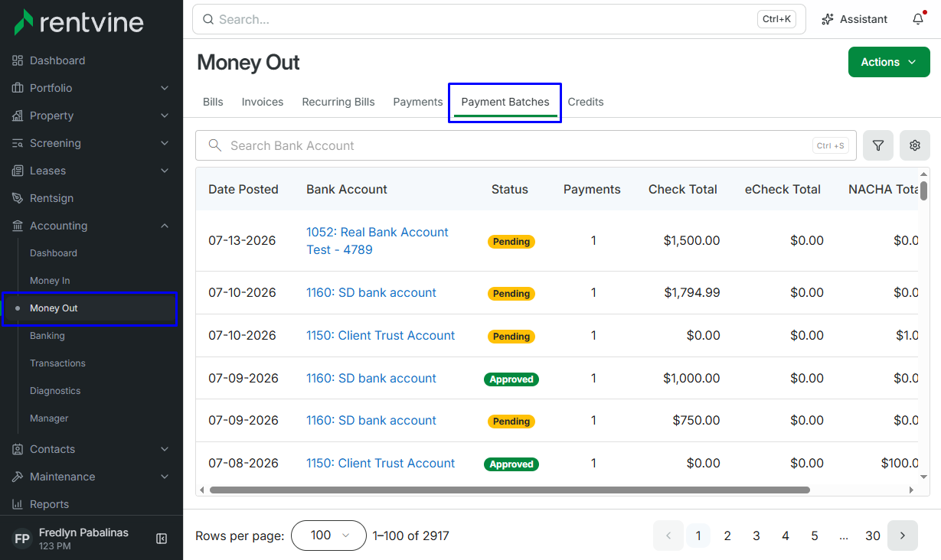
Task: Collapse the sidebar with the panel icon
Action: (x=162, y=539)
